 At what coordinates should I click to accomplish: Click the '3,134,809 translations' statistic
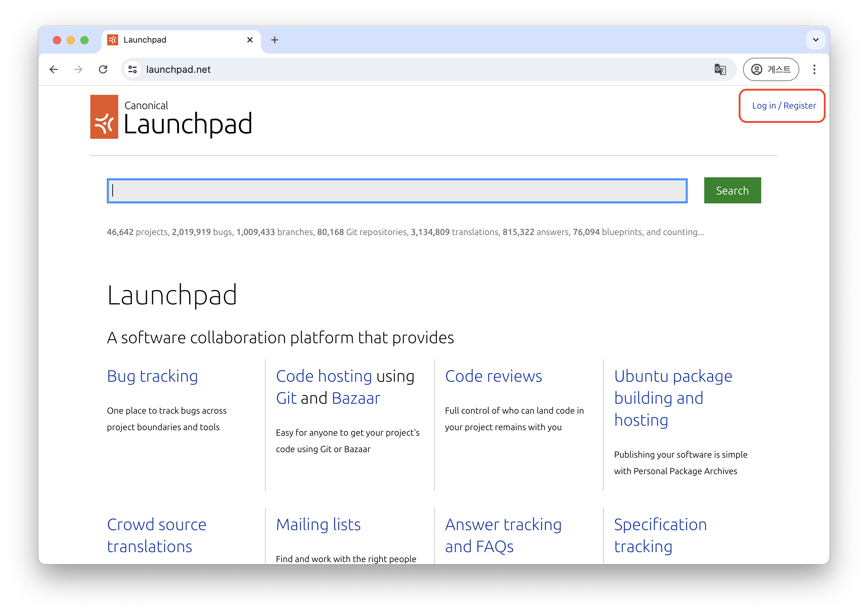coord(455,232)
